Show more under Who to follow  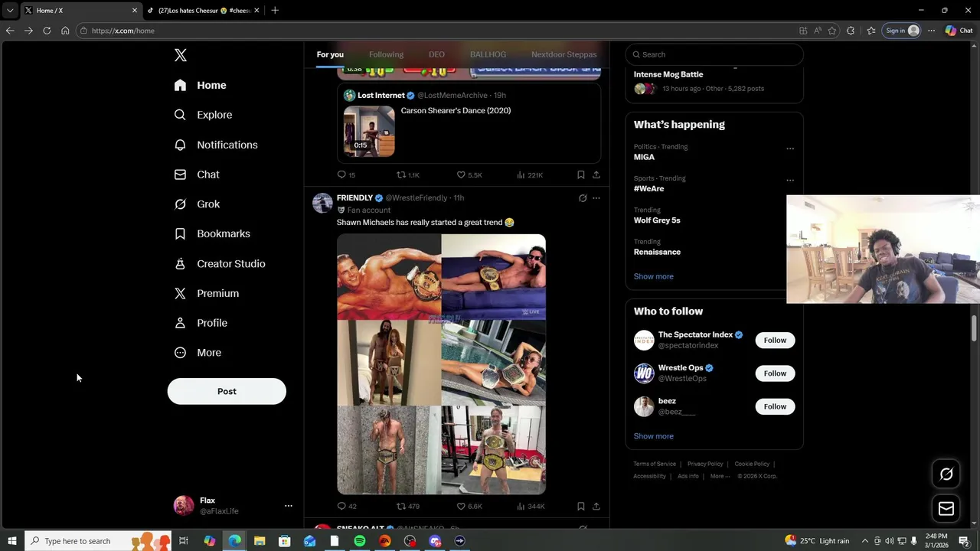[654, 436]
